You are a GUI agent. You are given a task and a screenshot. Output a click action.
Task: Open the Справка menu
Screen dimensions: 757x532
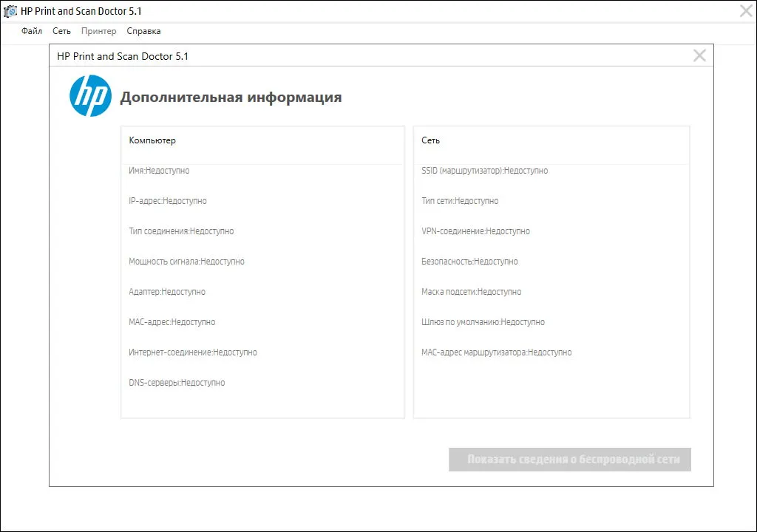[143, 31]
